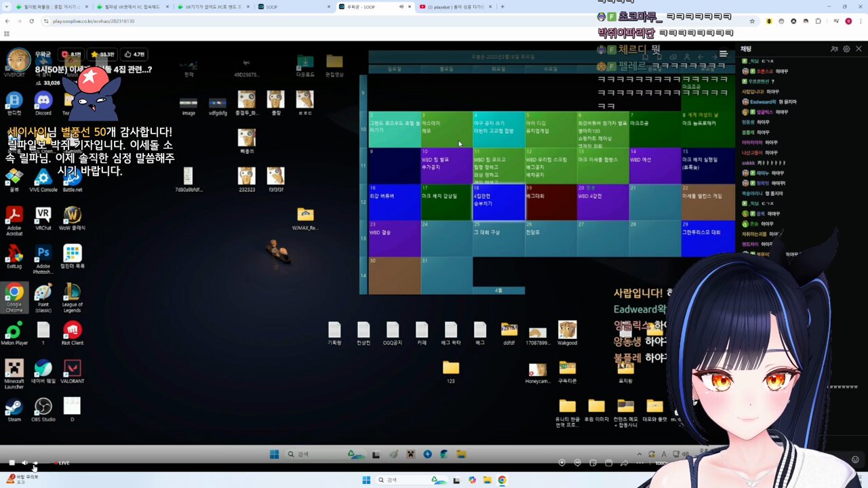868x488 pixels.
Task: Select the Adobe Photoshop desktop shortcut
Action: point(43,258)
